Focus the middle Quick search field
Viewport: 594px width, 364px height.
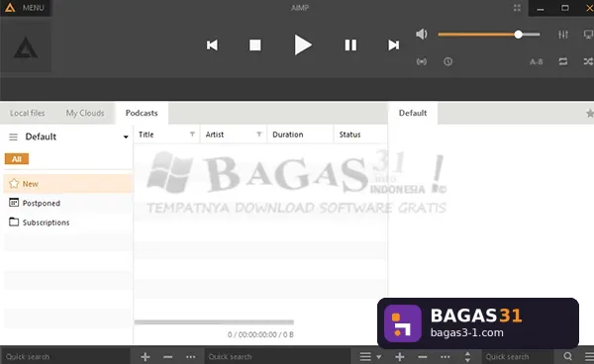pyautogui.click(x=277, y=356)
